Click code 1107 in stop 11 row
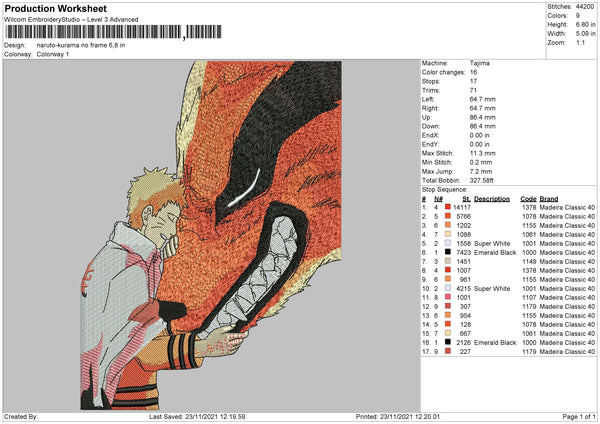Image resolution: width=600 pixels, height=424 pixels. 529,297
